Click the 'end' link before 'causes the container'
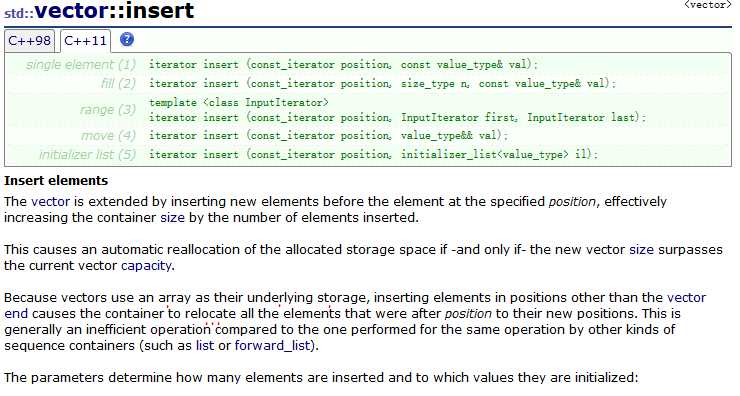 tap(16, 314)
